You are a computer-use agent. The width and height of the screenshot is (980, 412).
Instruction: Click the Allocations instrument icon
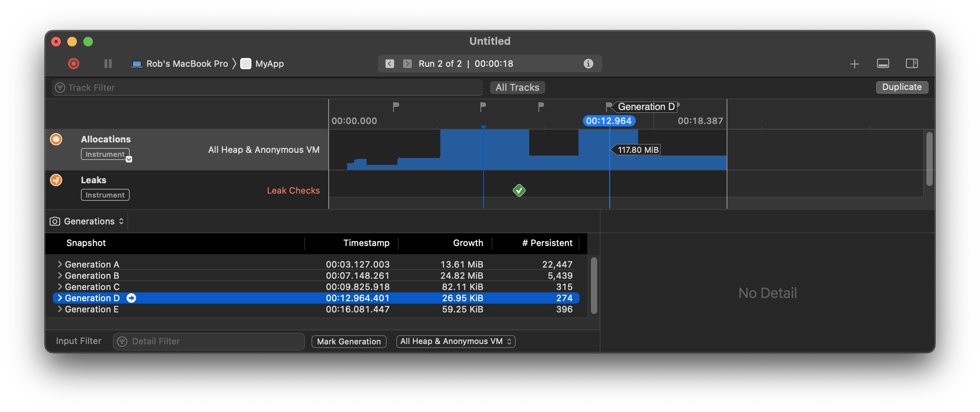56,139
